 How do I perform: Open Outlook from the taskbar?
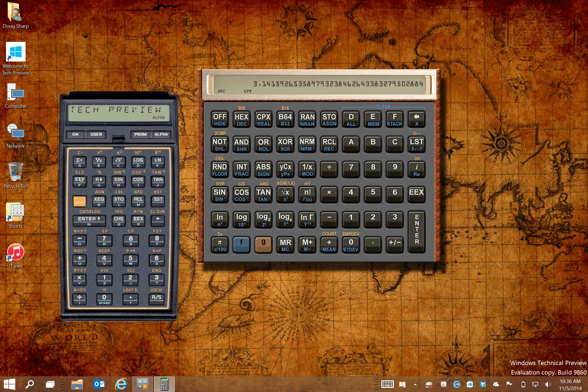click(99, 384)
